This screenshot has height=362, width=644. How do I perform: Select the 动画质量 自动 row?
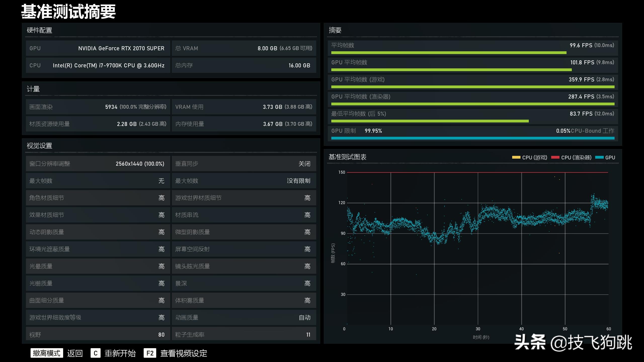[x=244, y=318]
